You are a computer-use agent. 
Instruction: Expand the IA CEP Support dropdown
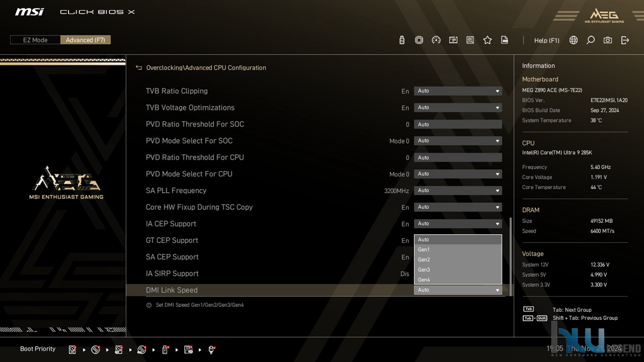(x=458, y=224)
